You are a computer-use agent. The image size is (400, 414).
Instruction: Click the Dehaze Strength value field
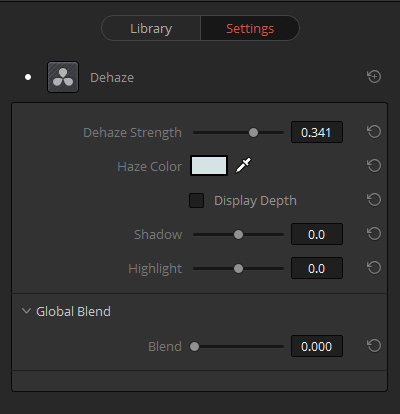[x=317, y=132]
